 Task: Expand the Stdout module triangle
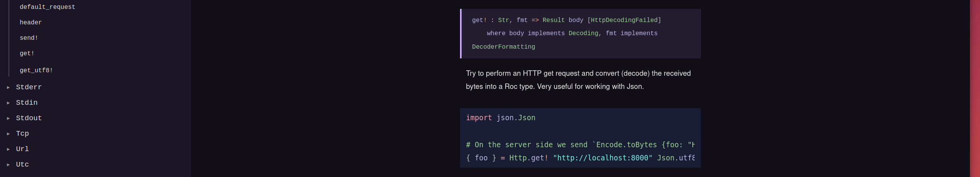pyautogui.click(x=9, y=118)
